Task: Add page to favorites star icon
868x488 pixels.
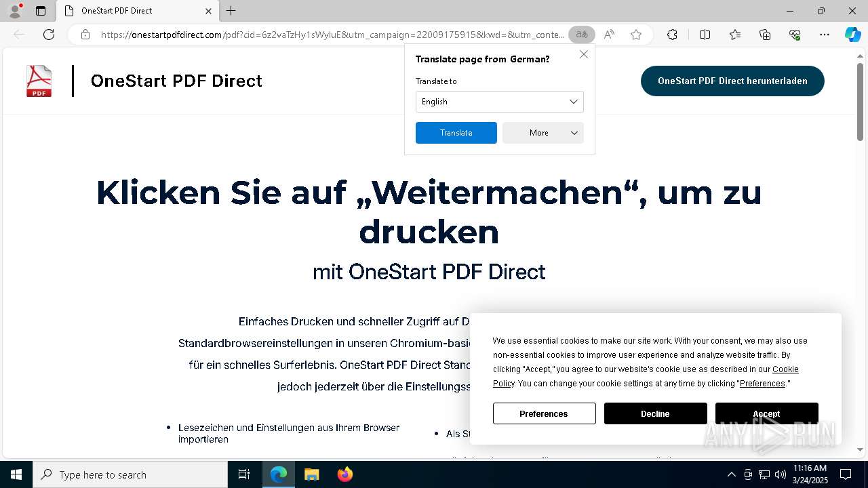Action: point(635,35)
